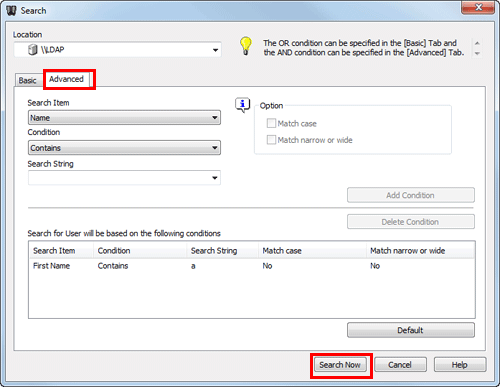This screenshot has width=500, height=387.
Task: Click the 'a' search string cell
Action: point(193,266)
